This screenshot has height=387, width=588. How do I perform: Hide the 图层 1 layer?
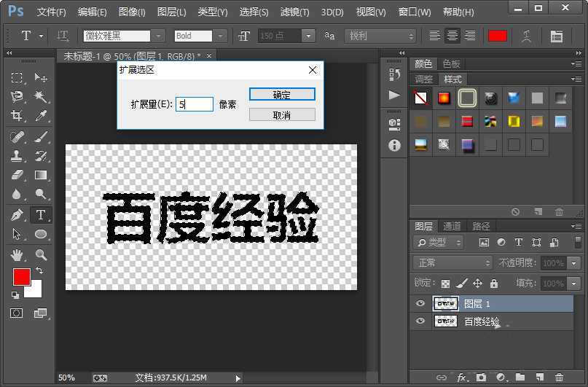pyautogui.click(x=420, y=303)
